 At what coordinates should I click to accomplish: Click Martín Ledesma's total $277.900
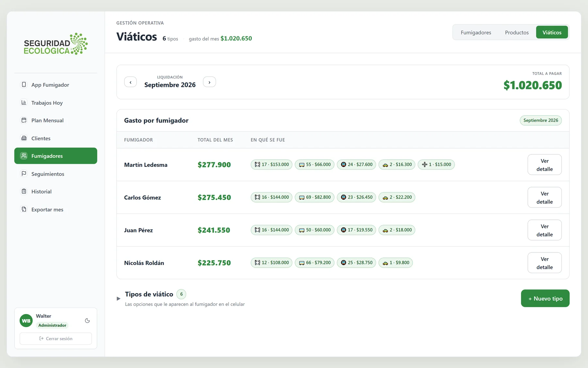214,165
